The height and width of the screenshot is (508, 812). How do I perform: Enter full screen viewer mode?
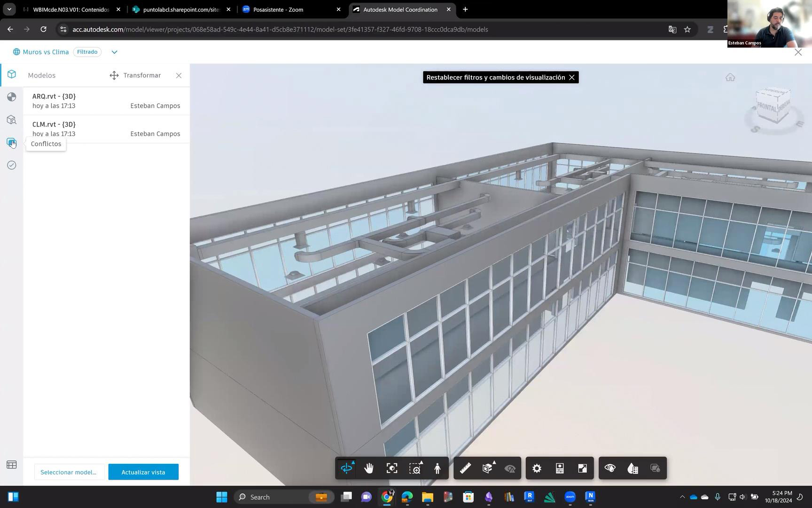(x=582, y=468)
